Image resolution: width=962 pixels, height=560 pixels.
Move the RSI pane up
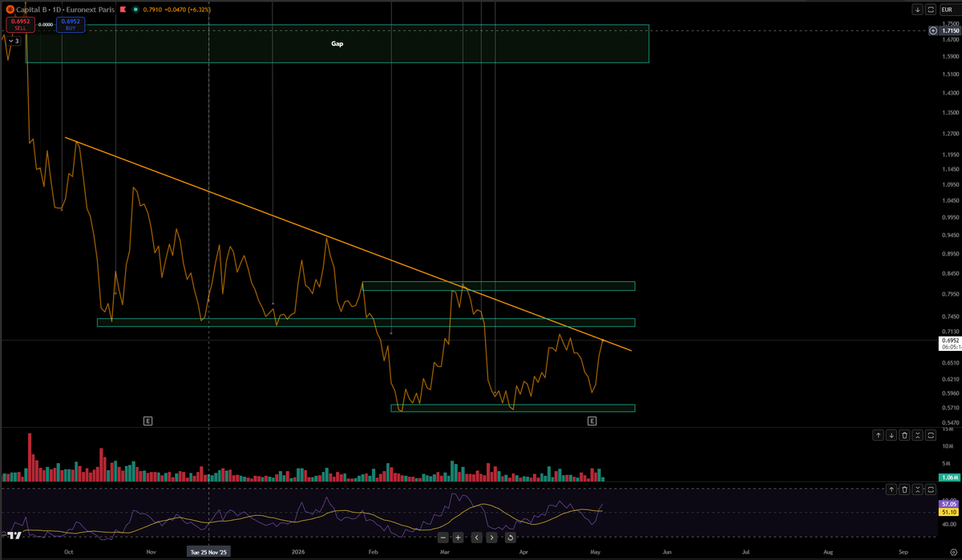point(891,489)
